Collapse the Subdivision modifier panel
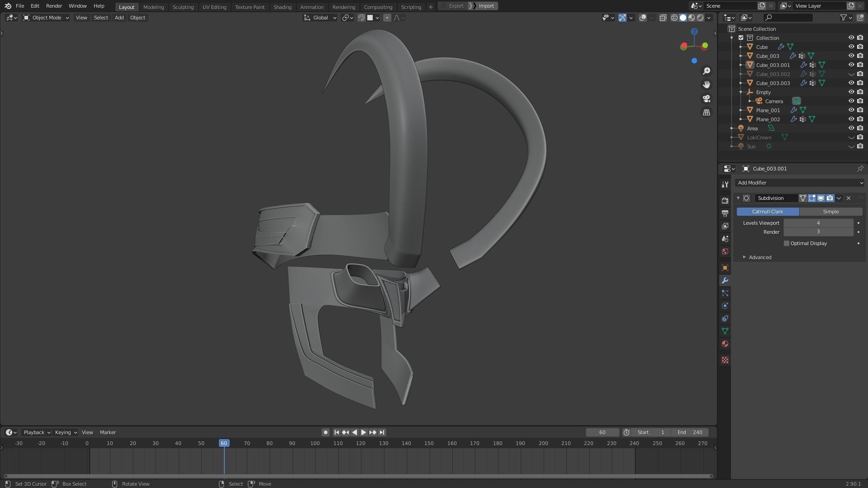The width and height of the screenshot is (868, 488). pos(738,198)
